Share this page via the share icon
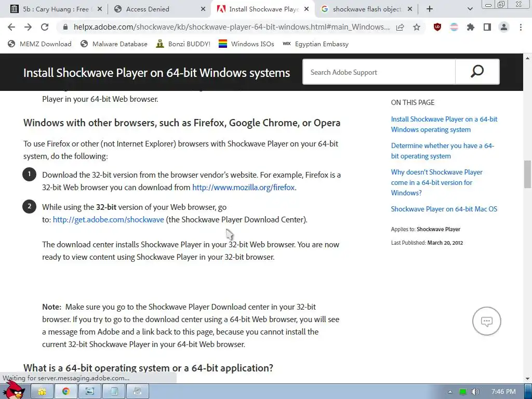Viewport: 532px width, 399px height. tap(400, 27)
